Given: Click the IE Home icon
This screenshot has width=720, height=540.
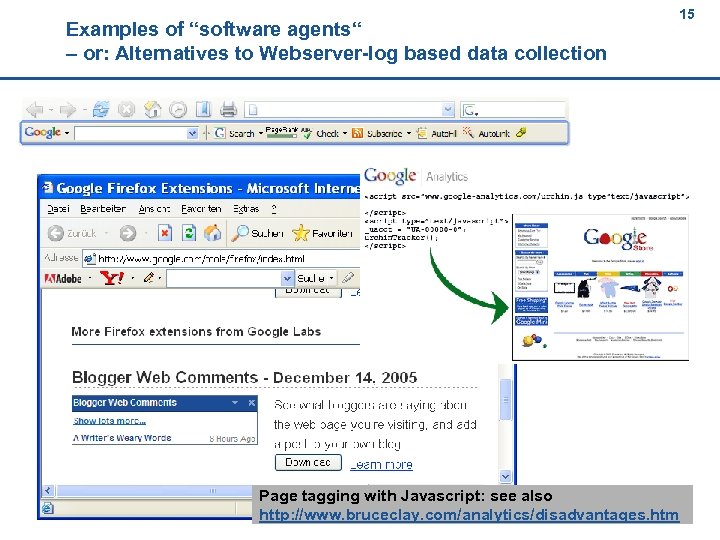Looking at the screenshot, I should coord(212,233).
